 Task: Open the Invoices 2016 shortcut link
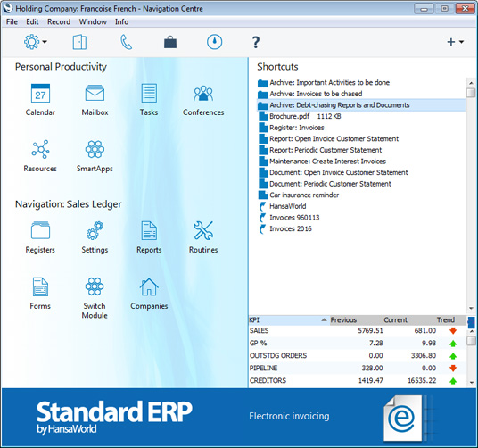click(291, 228)
